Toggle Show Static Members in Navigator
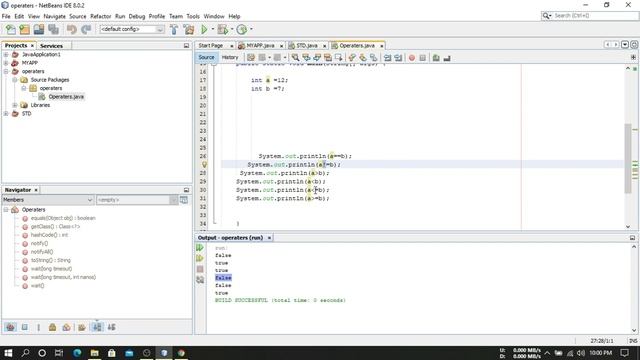Viewport: 640px width, 360px height. [38, 327]
